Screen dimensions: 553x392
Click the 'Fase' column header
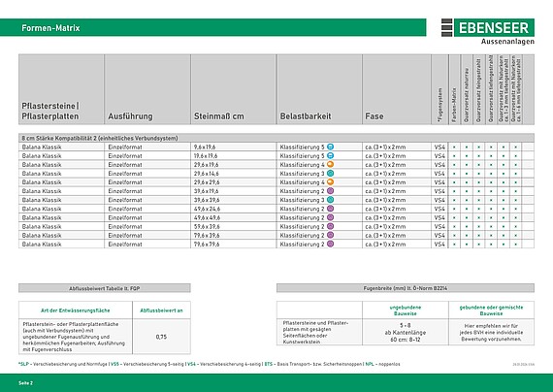374,116
